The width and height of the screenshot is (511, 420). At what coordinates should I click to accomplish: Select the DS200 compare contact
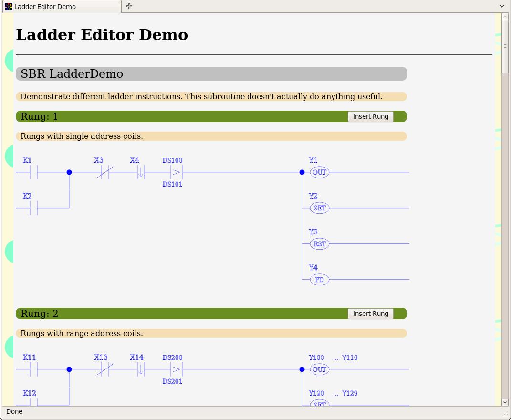[177, 369]
